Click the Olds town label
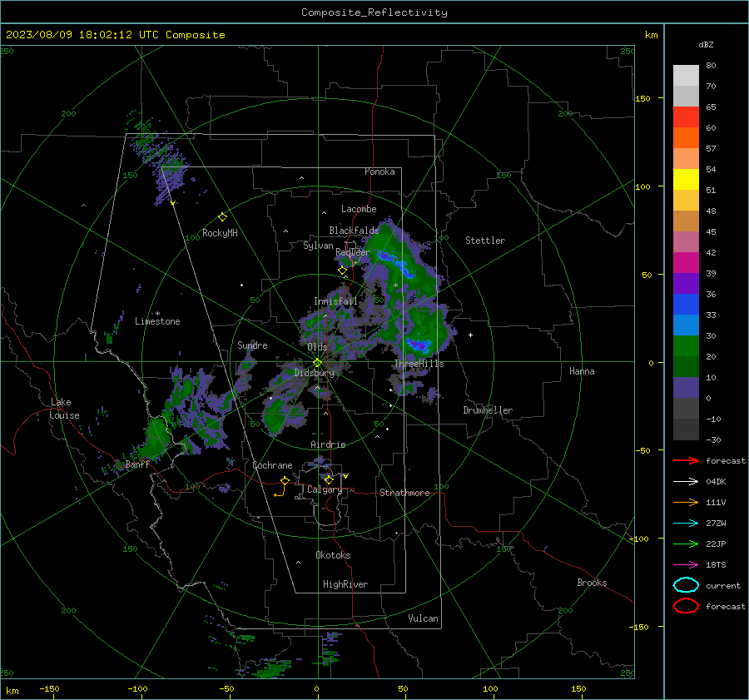This screenshot has width=749, height=700. [317, 347]
